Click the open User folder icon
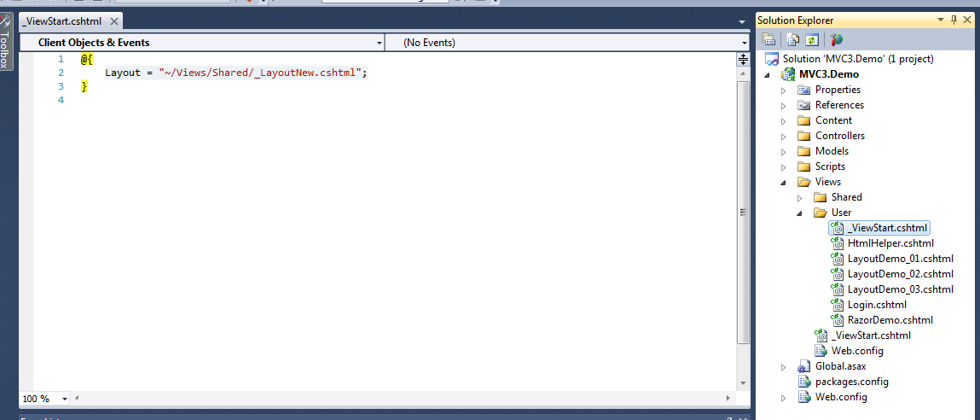 [821, 213]
